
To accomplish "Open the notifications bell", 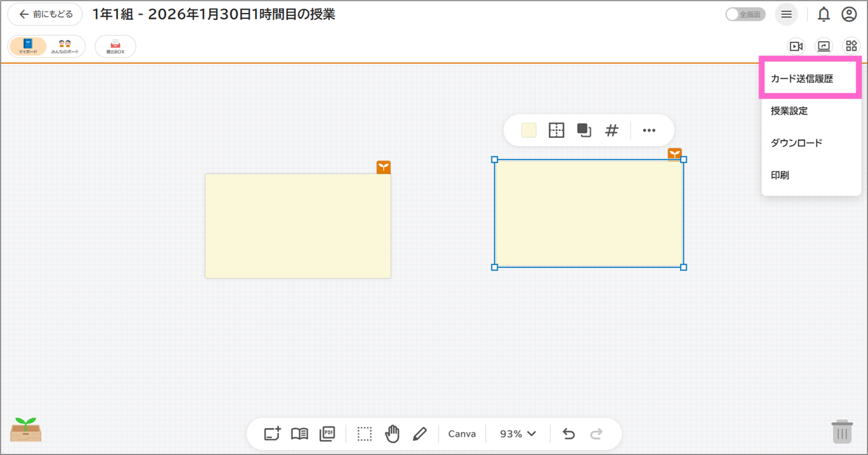I will [823, 15].
